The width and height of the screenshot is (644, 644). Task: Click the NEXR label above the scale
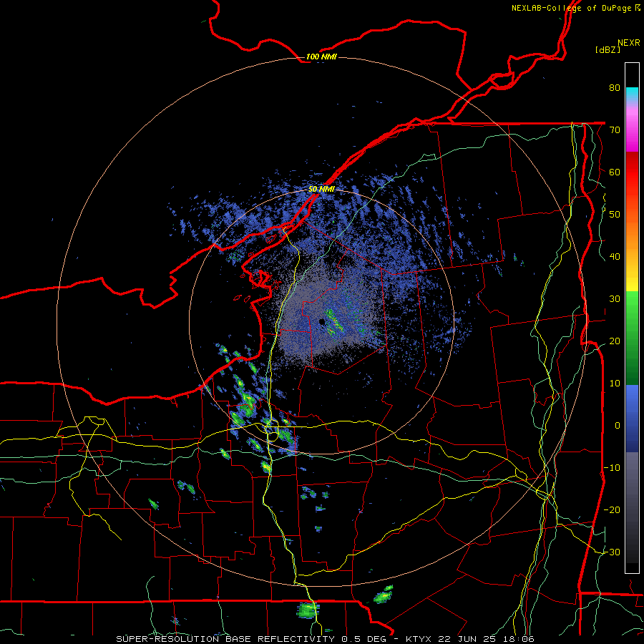tap(628, 43)
